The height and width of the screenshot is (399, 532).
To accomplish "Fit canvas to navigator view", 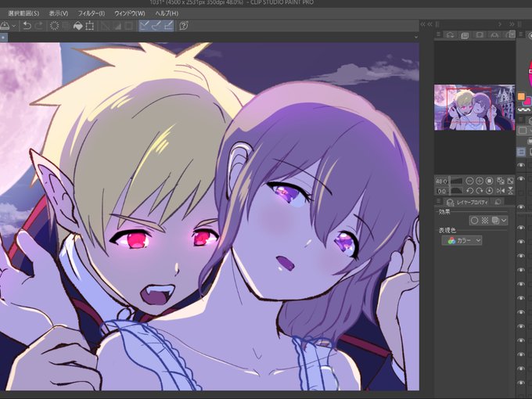I will pos(501,181).
